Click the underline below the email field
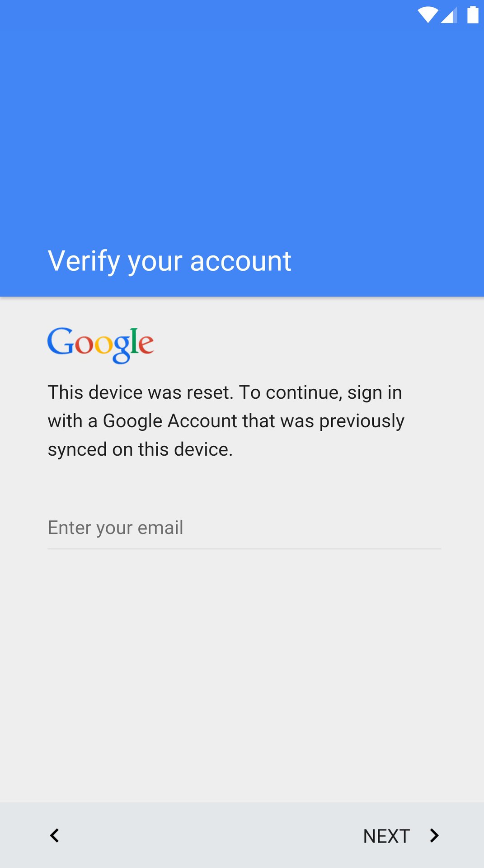The image size is (484, 868). (244, 549)
